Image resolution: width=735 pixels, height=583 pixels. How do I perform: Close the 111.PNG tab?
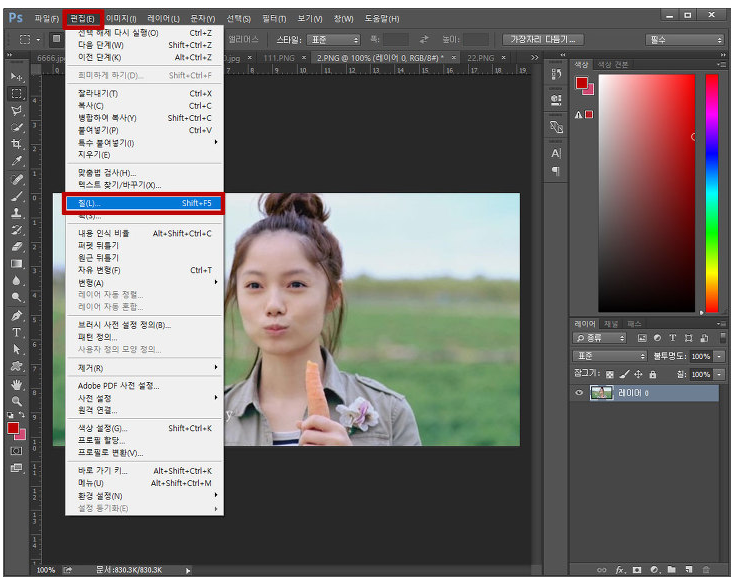tap(304, 58)
